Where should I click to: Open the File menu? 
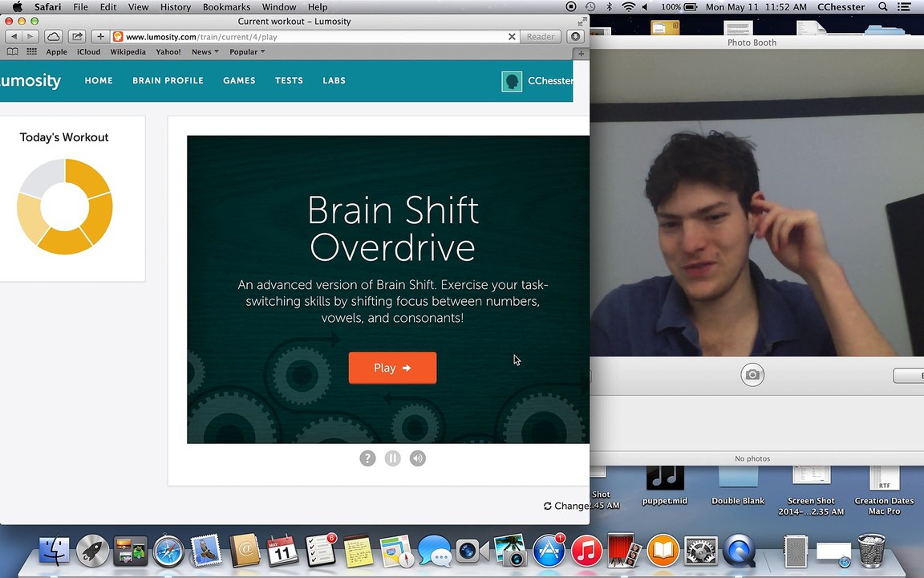[80, 7]
